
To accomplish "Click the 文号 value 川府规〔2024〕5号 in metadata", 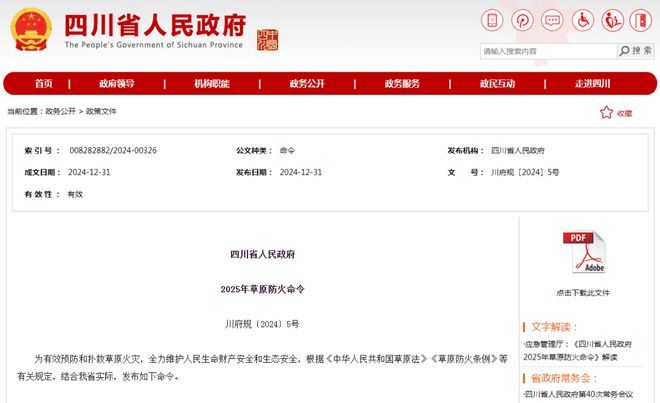I will pos(525,172).
